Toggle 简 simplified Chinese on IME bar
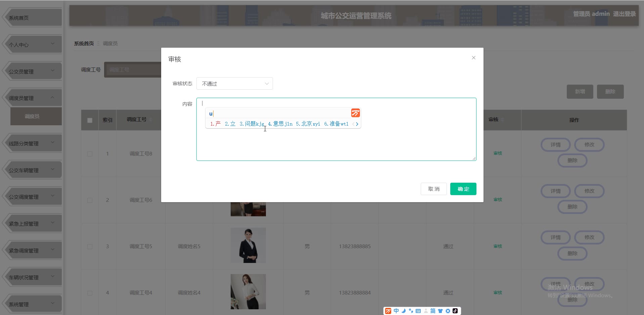Image resolution: width=644 pixels, height=315 pixels. pyautogui.click(x=433, y=311)
